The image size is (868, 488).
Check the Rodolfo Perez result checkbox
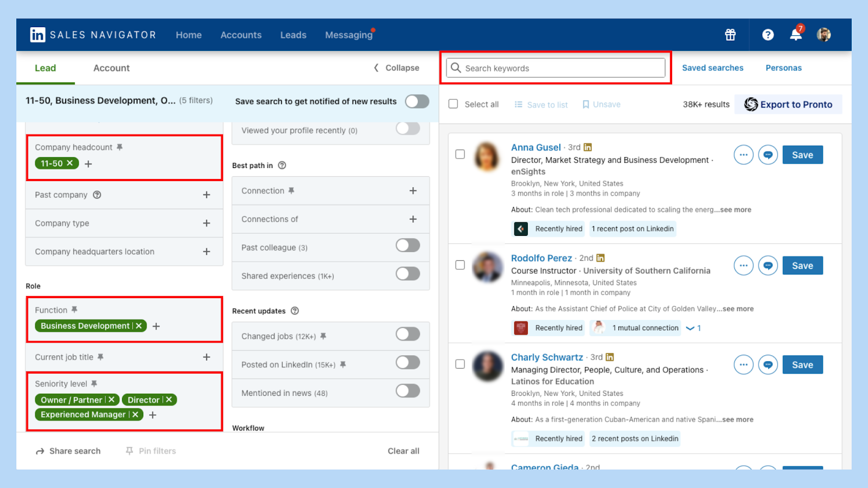coord(460,265)
